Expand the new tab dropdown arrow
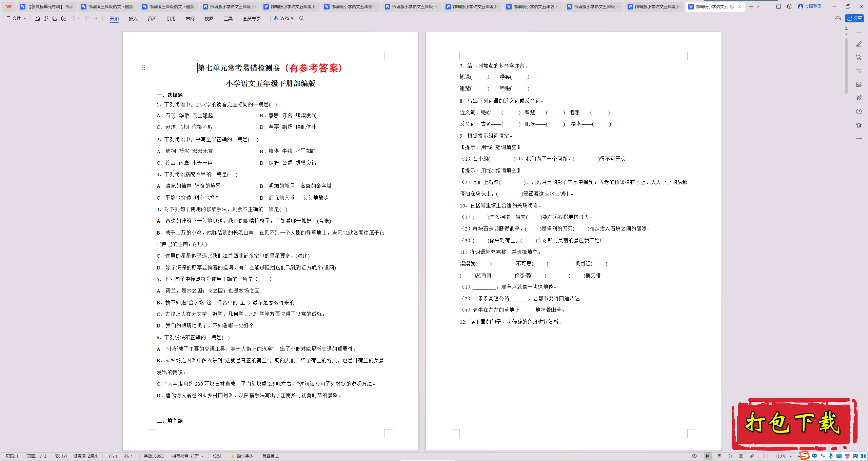The height and width of the screenshot is (461, 868). point(758,6)
